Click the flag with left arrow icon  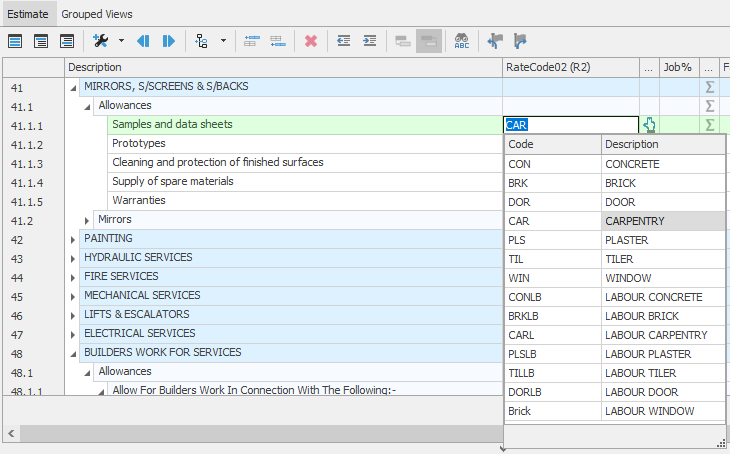click(x=494, y=41)
